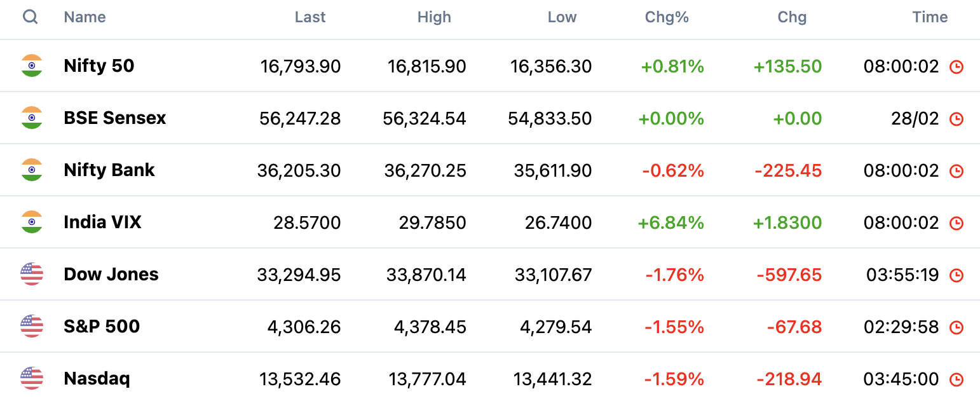The image size is (980, 403).
Task: Click the clock icon for Dow Jones
Action: click(x=956, y=275)
